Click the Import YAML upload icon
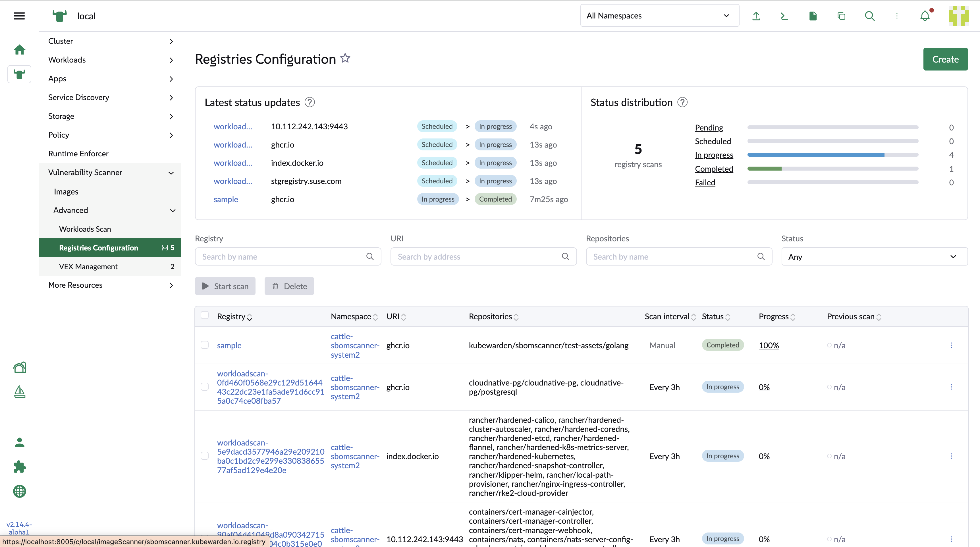Viewport: 980px width, 547px height. 756,16
